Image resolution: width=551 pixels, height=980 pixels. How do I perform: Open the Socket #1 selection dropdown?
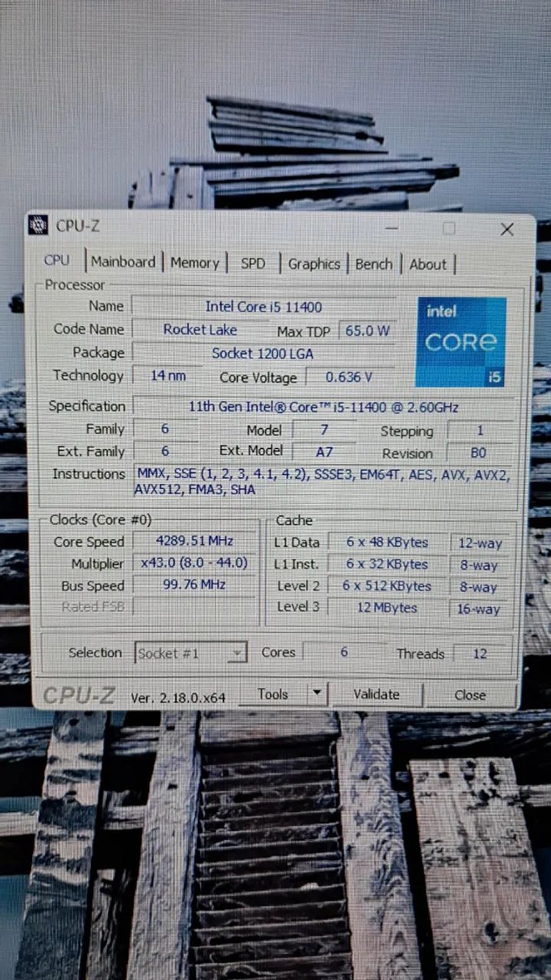191,653
